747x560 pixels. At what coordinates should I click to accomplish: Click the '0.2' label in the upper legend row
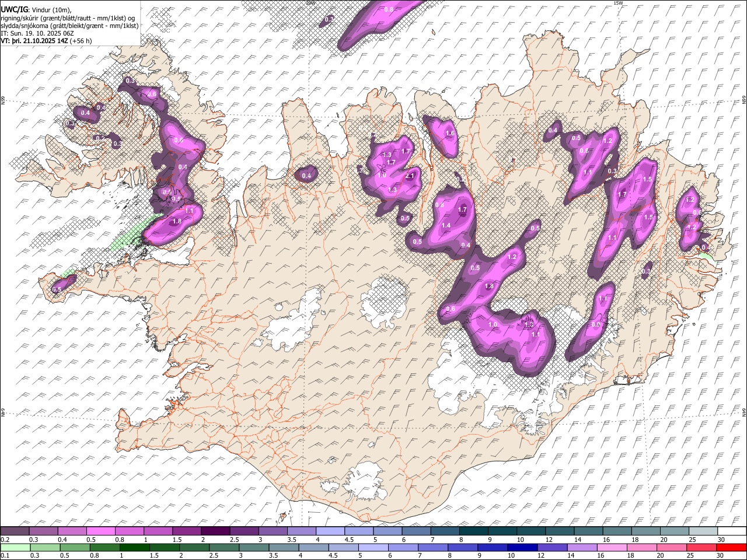[5, 540]
